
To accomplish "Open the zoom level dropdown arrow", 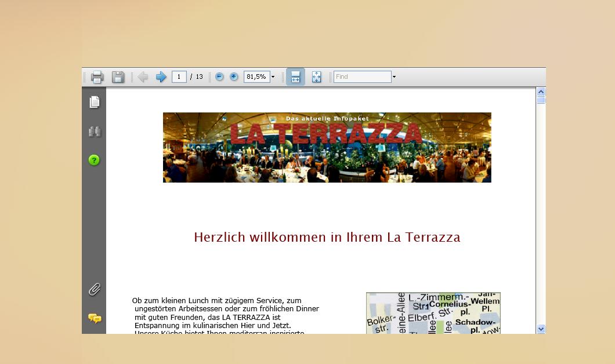I will coord(273,77).
